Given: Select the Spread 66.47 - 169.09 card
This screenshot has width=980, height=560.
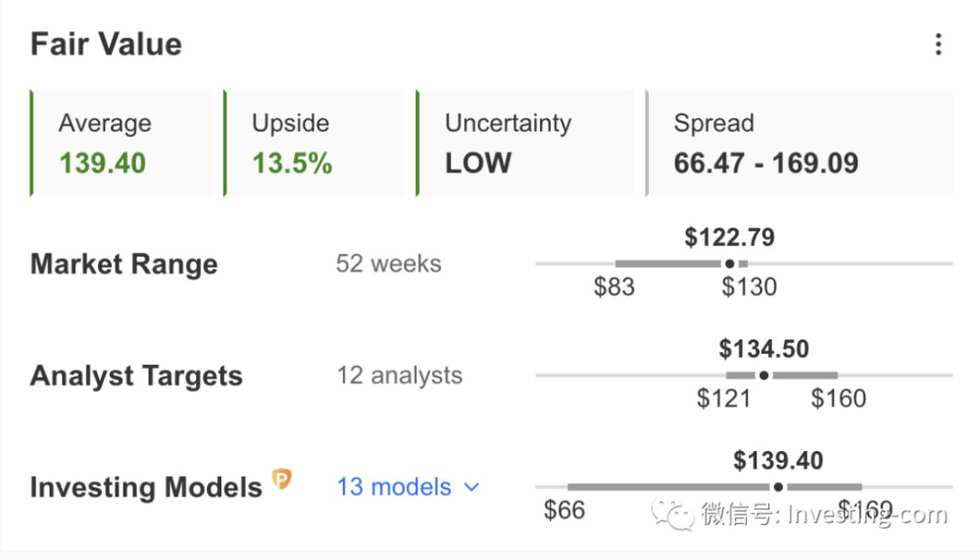Looking at the screenshot, I should click(799, 143).
